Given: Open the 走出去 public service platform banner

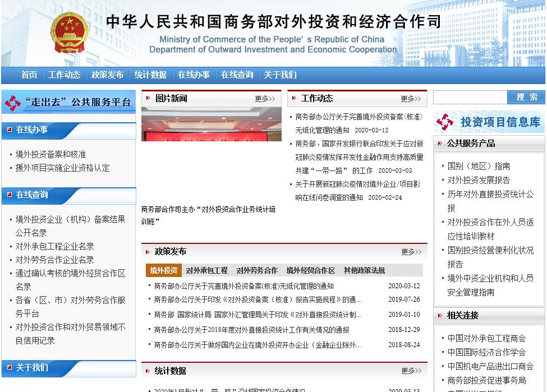Looking at the screenshot, I should tap(69, 102).
